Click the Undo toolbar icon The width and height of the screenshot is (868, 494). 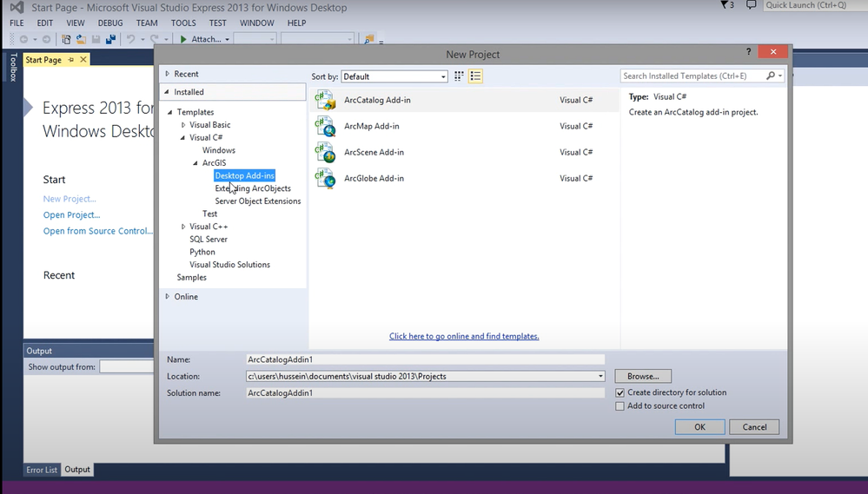point(130,39)
